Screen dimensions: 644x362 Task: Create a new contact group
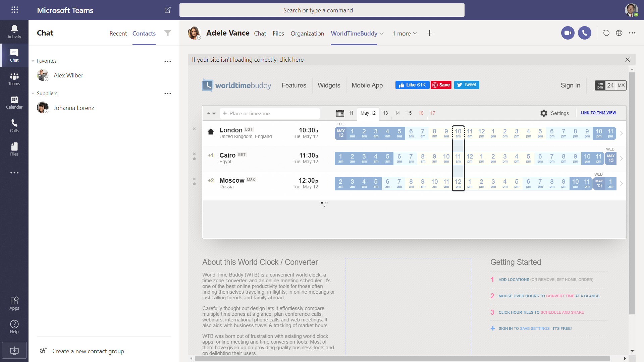tap(82, 351)
